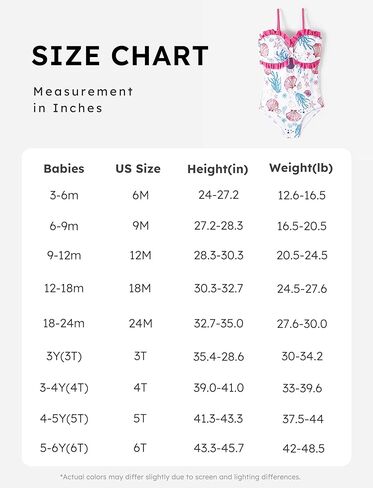373x488 pixels.
Task: Click the 12M size cell
Action: (x=140, y=255)
